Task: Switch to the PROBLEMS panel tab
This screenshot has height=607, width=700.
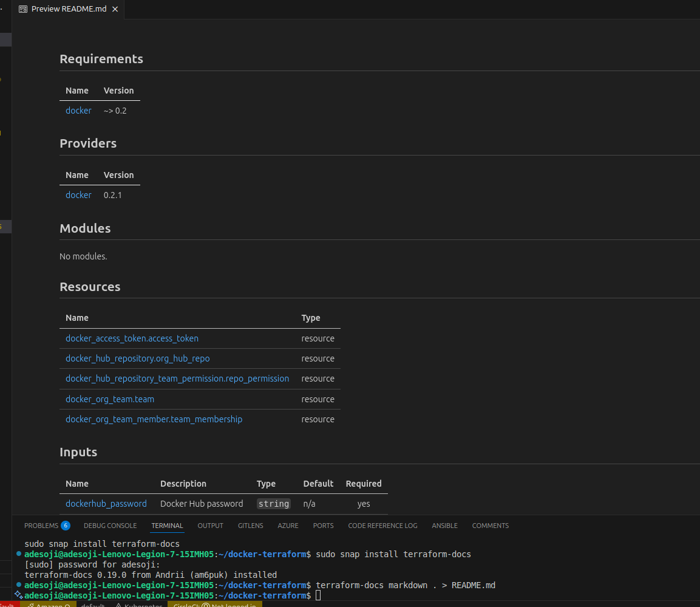Action: (41, 525)
